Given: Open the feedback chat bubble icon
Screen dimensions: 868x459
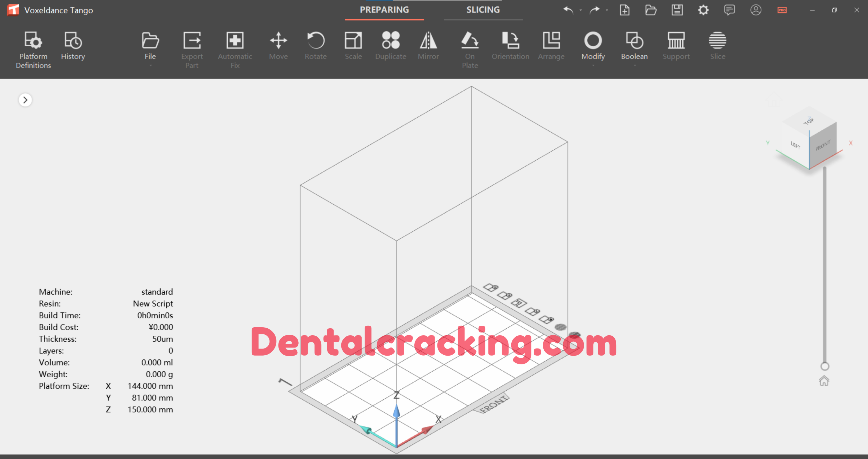Looking at the screenshot, I should (729, 10).
